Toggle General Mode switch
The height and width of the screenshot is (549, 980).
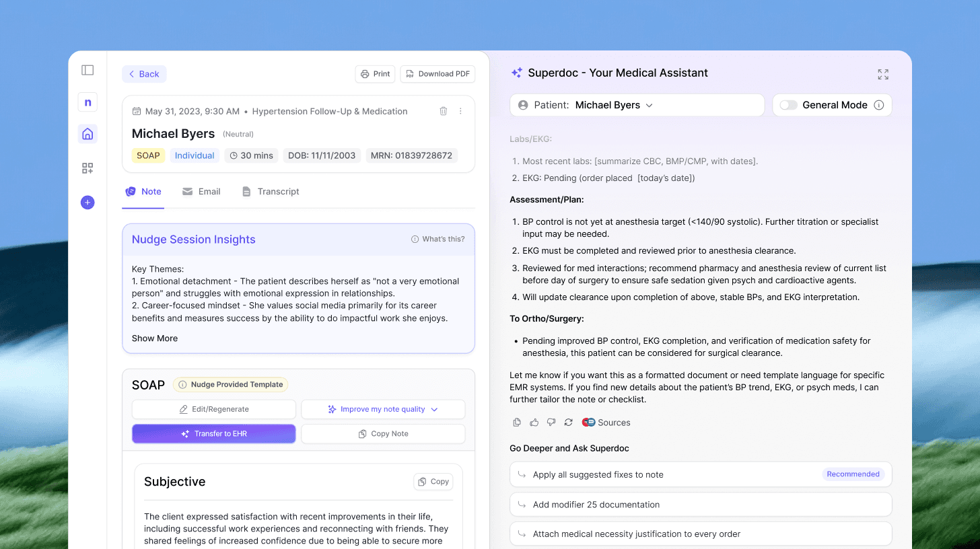pos(788,105)
